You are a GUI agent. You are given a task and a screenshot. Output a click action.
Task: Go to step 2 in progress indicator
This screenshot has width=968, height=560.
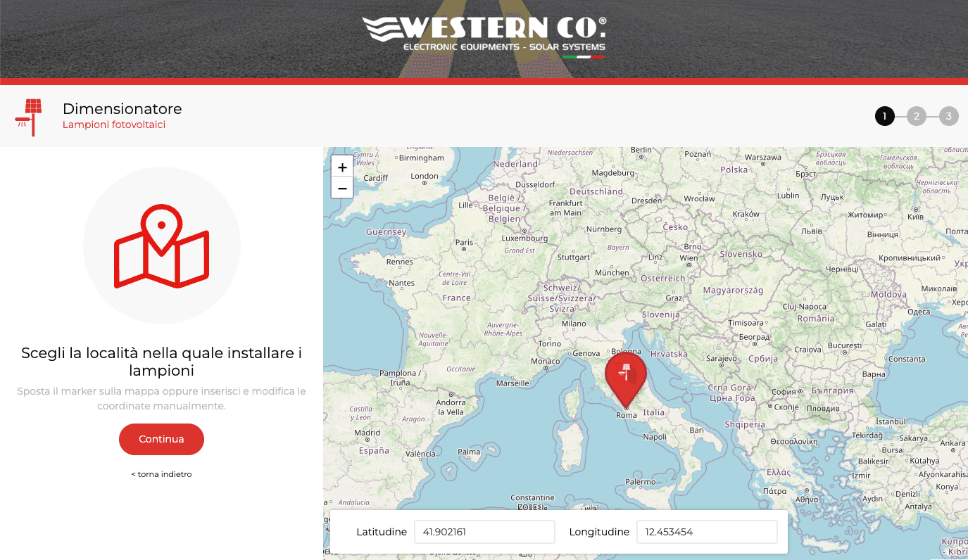coord(916,116)
